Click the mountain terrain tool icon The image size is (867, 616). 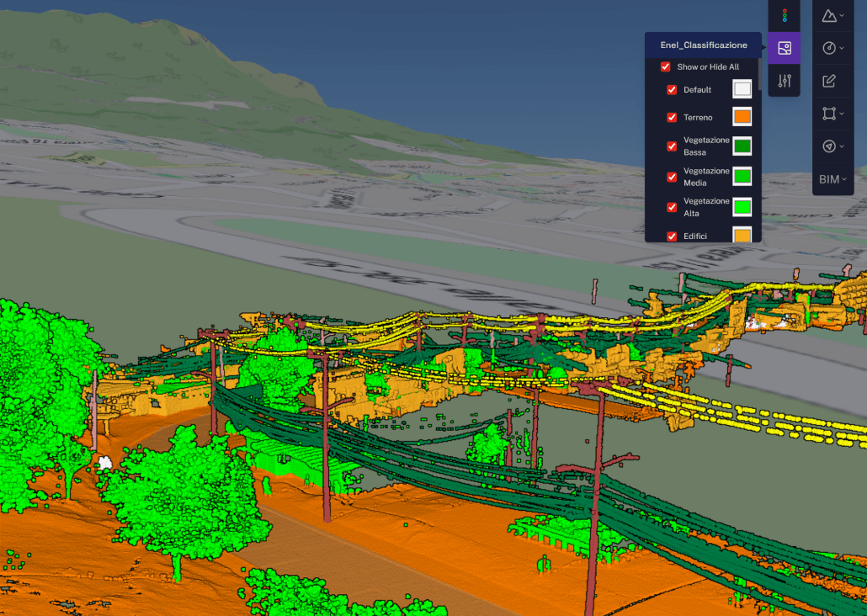[x=828, y=15]
